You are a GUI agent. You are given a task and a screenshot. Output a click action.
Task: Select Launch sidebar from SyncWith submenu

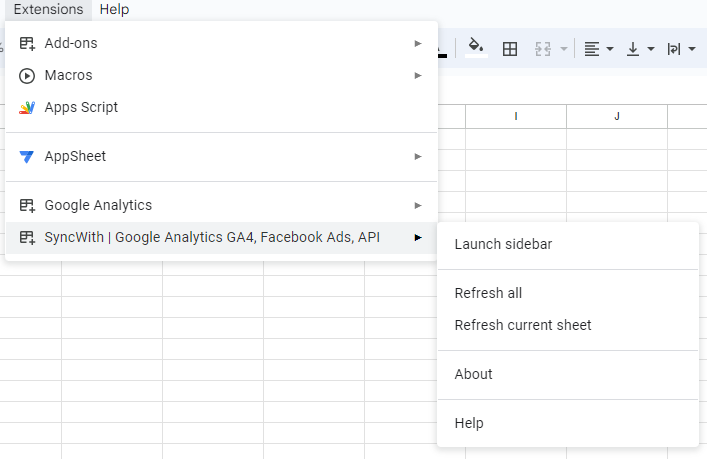[503, 244]
